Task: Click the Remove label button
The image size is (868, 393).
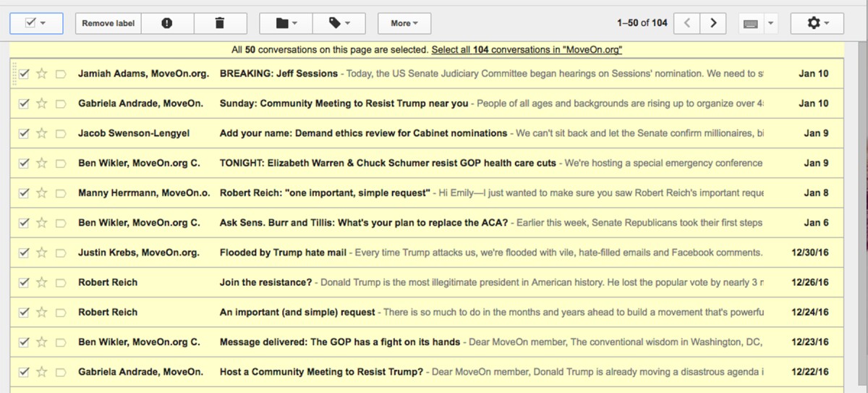Action: 108,23
